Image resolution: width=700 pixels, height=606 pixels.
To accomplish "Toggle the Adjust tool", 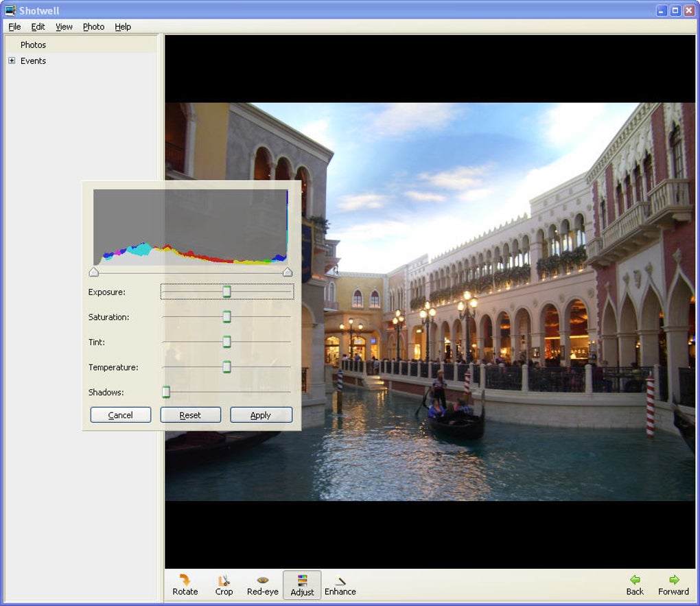I will coord(302,585).
